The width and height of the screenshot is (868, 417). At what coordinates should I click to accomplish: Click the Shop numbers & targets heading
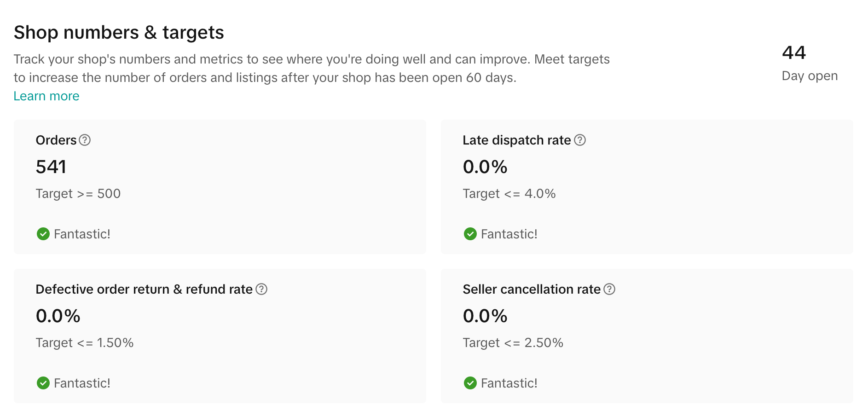click(x=119, y=33)
